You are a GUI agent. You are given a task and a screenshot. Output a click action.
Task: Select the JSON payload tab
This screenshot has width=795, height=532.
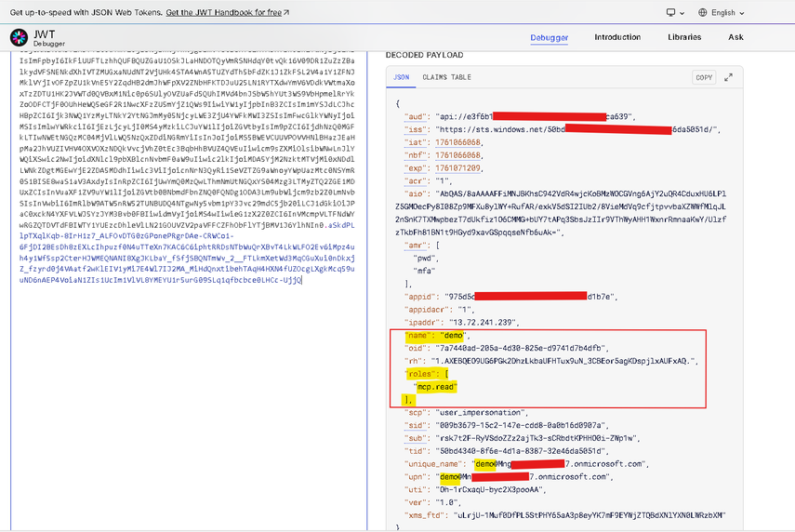tap(401, 77)
